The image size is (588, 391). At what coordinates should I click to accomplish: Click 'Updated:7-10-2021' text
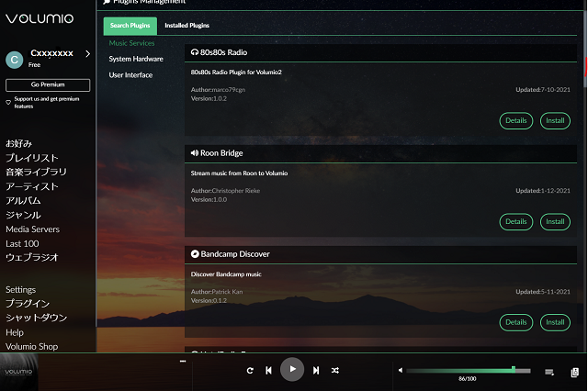pos(543,90)
